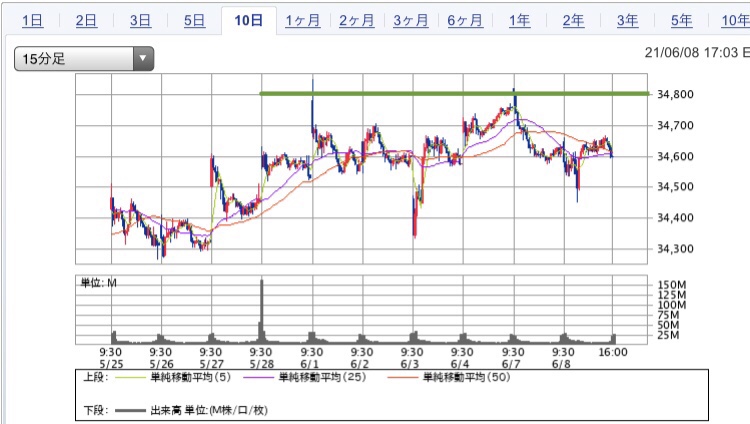This screenshot has width=750, height=424.
Task: Click the 6/4 date axis label
Action: pos(460,364)
